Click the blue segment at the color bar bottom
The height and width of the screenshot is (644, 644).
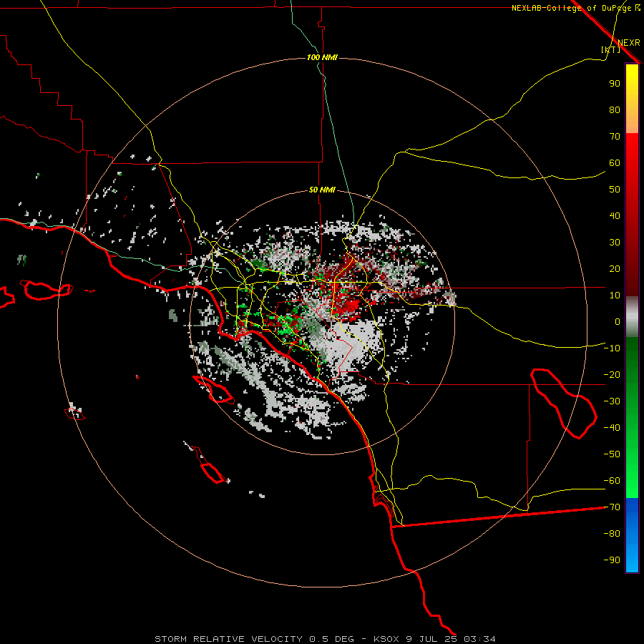(632, 535)
